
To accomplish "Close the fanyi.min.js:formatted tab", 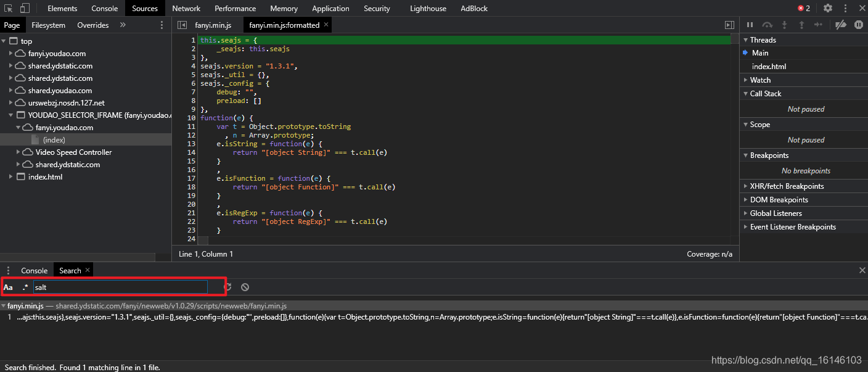I will point(326,25).
